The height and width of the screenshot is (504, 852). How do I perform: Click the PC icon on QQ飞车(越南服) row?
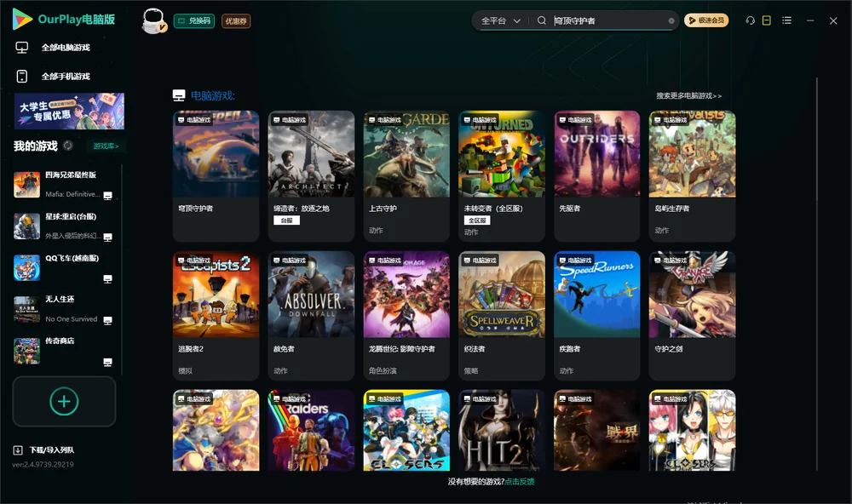107,279
